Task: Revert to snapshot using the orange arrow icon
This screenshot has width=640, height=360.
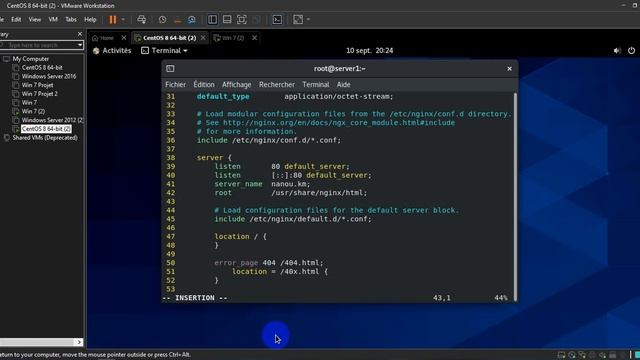Action: [177, 20]
